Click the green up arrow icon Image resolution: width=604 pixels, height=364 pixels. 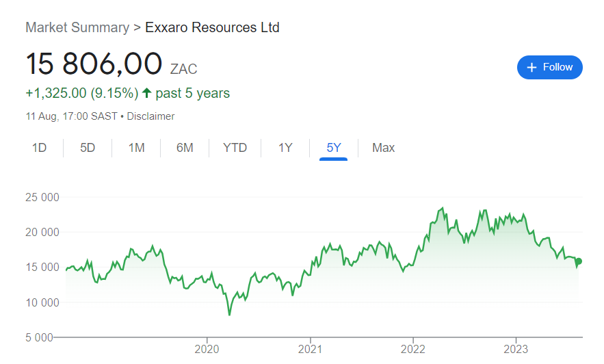coord(146,93)
